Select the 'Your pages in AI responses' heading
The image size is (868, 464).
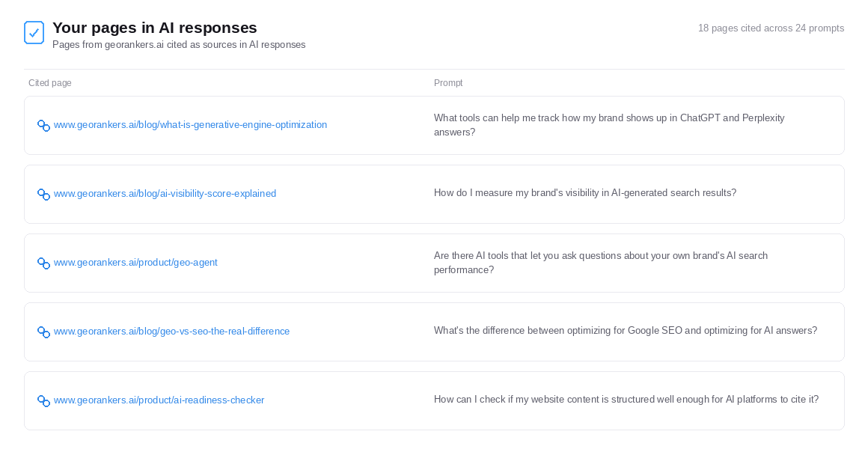pyautogui.click(x=155, y=28)
